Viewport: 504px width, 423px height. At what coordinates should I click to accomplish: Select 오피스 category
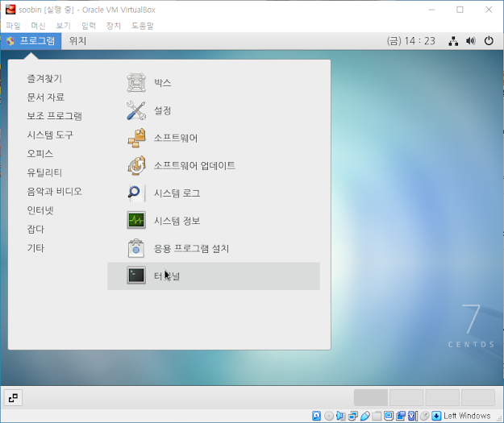(40, 154)
